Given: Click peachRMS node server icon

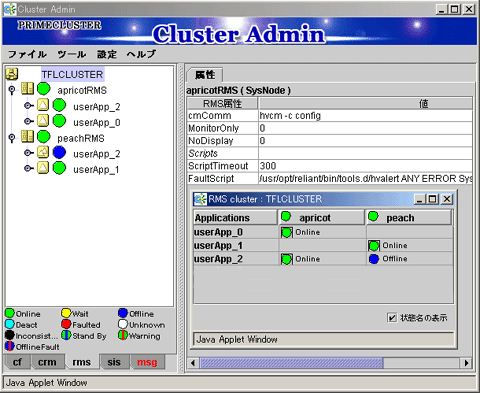Looking at the screenshot, I should coord(27,136).
